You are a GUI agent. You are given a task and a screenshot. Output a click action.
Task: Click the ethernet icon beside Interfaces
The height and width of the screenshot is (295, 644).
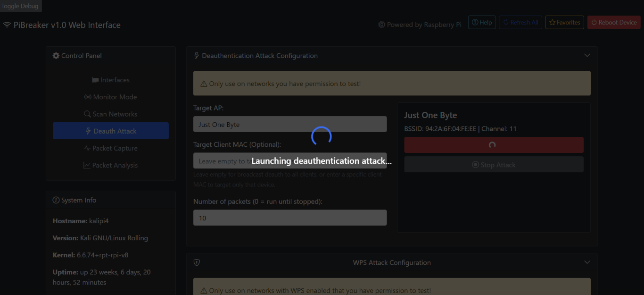click(95, 80)
